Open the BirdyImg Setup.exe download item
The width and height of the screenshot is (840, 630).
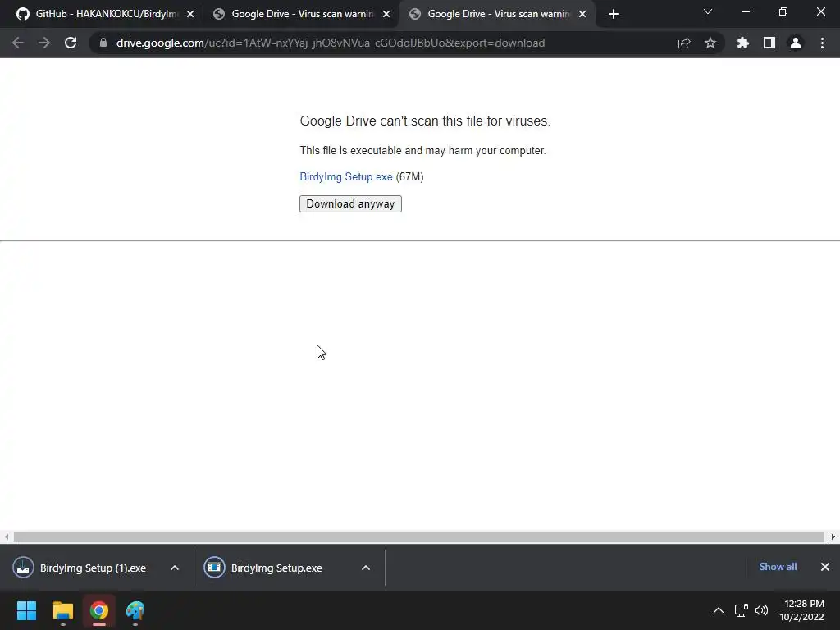pyautogui.click(x=271, y=568)
